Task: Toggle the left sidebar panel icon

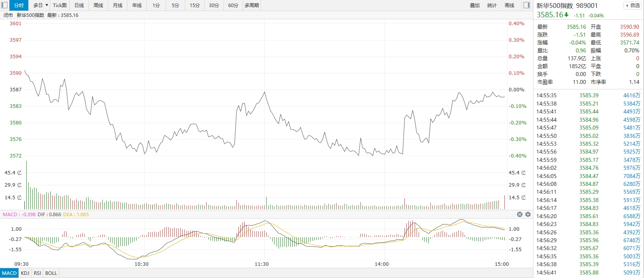Action: pos(5,5)
